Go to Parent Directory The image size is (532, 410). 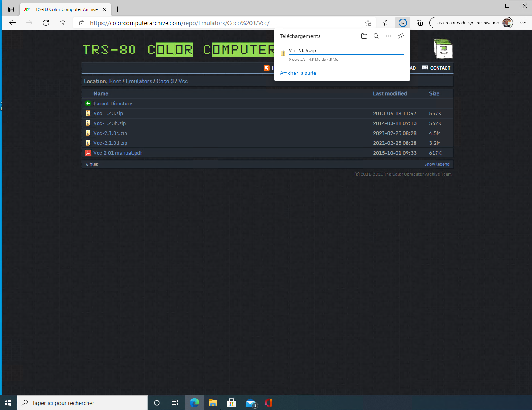click(x=112, y=103)
